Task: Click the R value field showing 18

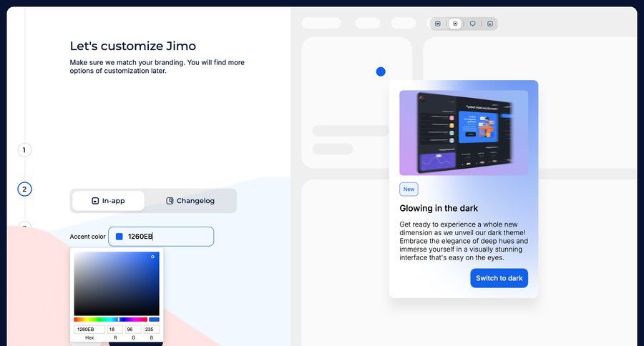Action: point(115,329)
